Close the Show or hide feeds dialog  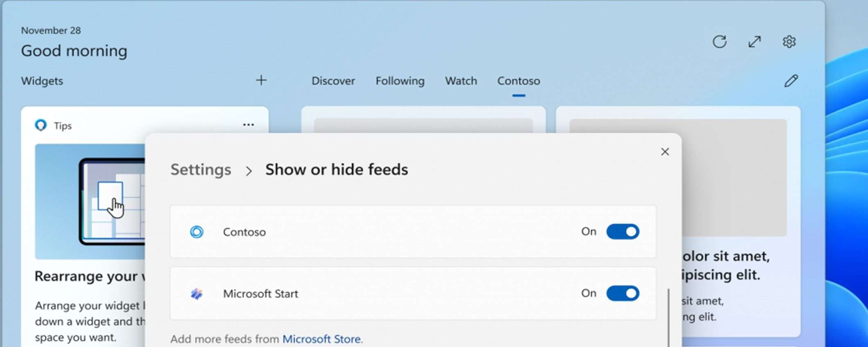(x=665, y=152)
